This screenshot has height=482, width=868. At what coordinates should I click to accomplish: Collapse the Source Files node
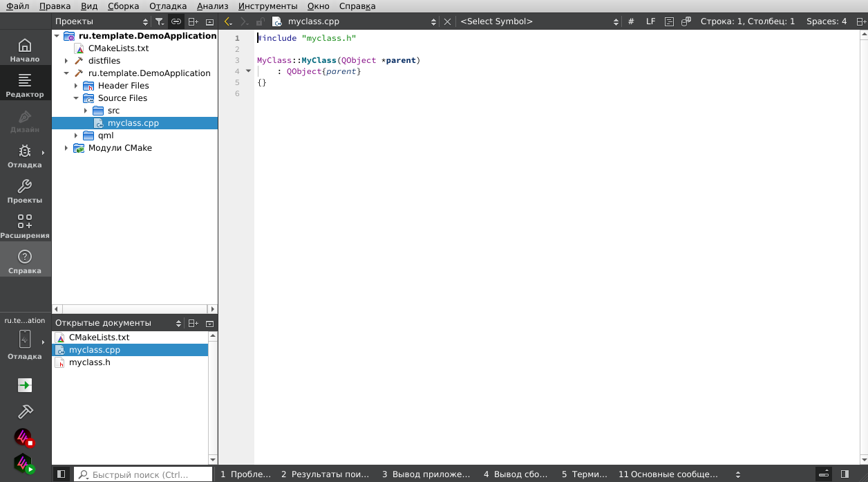(76, 98)
